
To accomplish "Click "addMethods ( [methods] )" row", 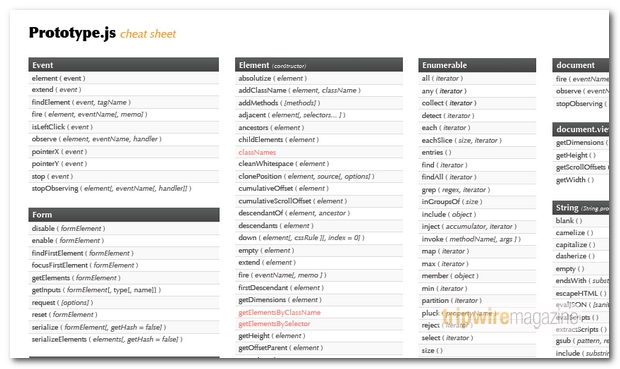I will [319, 103].
